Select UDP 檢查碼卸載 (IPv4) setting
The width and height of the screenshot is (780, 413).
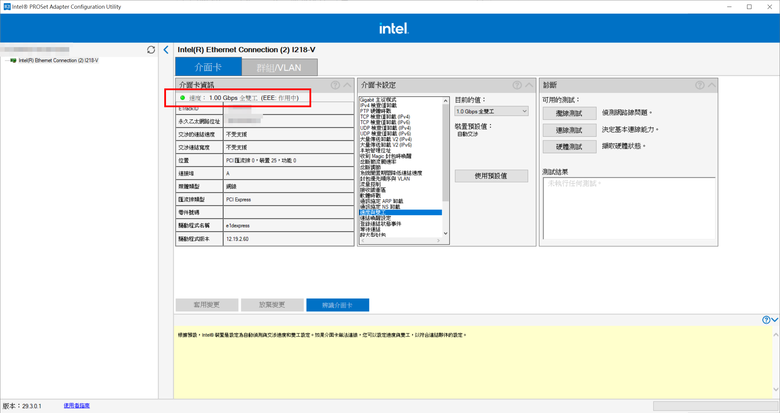tap(386, 128)
